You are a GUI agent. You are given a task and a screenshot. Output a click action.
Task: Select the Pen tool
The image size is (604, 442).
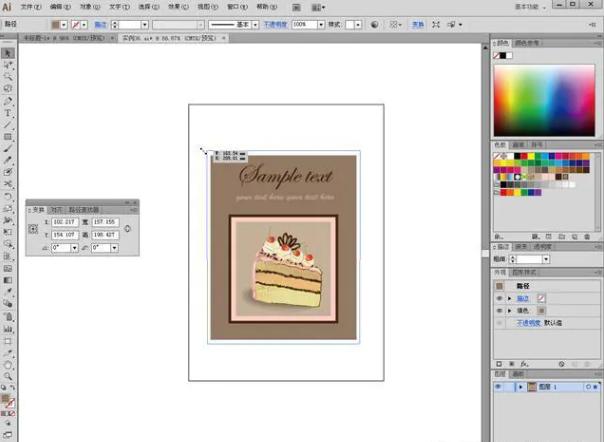8,100
